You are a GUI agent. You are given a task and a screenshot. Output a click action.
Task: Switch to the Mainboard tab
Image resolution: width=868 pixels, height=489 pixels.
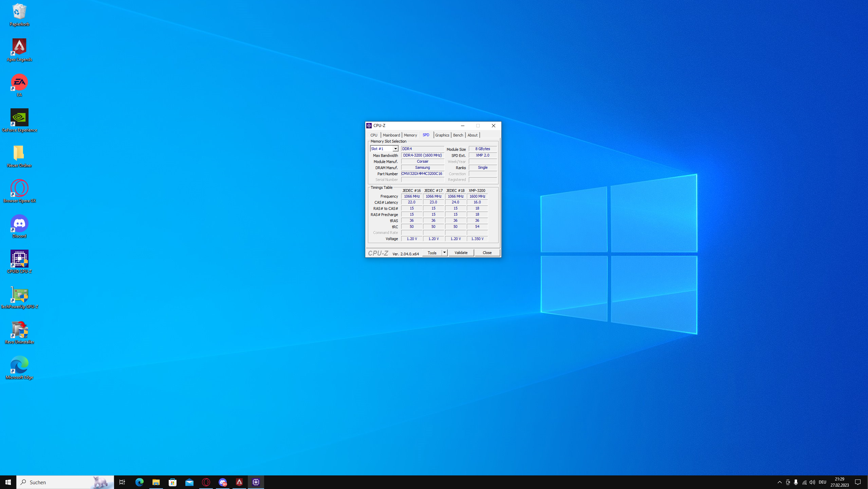pos(391,135)
